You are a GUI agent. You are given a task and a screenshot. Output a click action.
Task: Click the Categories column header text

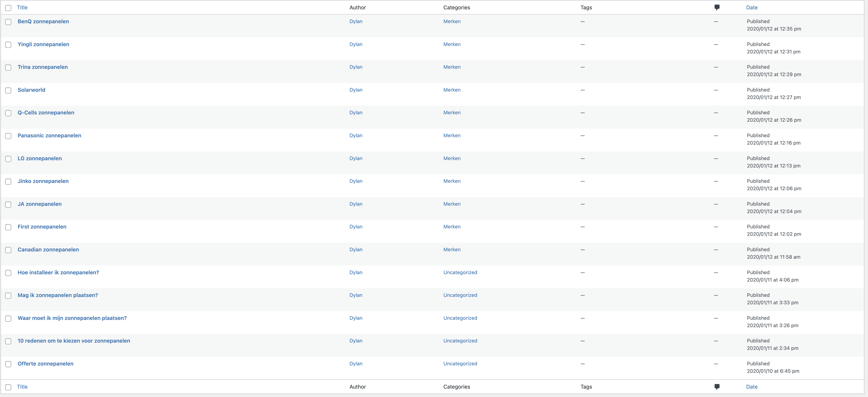(x=457, y=7)
